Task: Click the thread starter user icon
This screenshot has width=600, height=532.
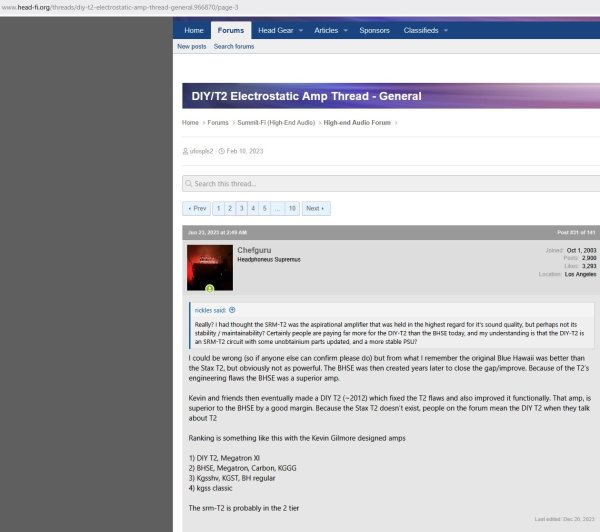Action: pos(186,151)
